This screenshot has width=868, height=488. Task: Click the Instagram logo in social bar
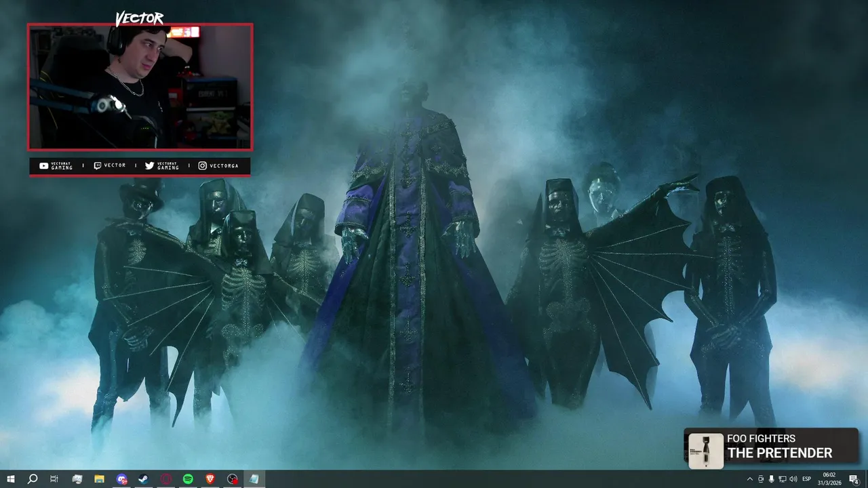click(202, 165)
